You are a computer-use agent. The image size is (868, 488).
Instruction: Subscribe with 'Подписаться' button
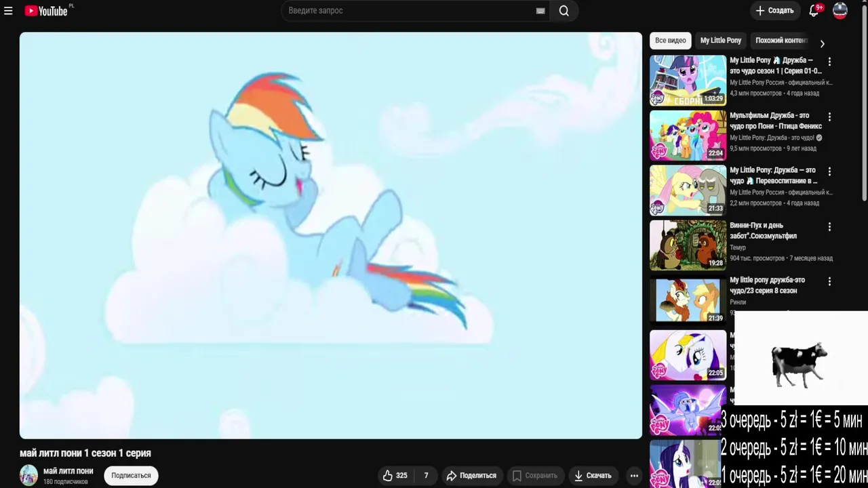[131, 476]
